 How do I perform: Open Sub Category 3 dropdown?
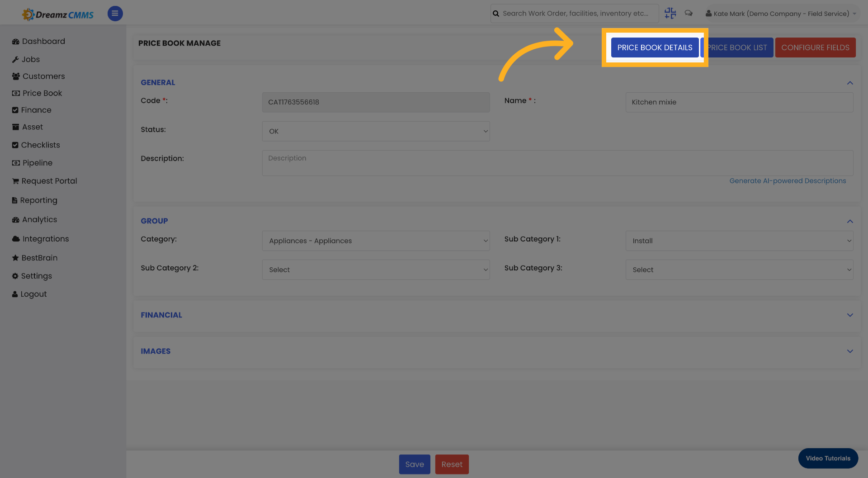739,270
